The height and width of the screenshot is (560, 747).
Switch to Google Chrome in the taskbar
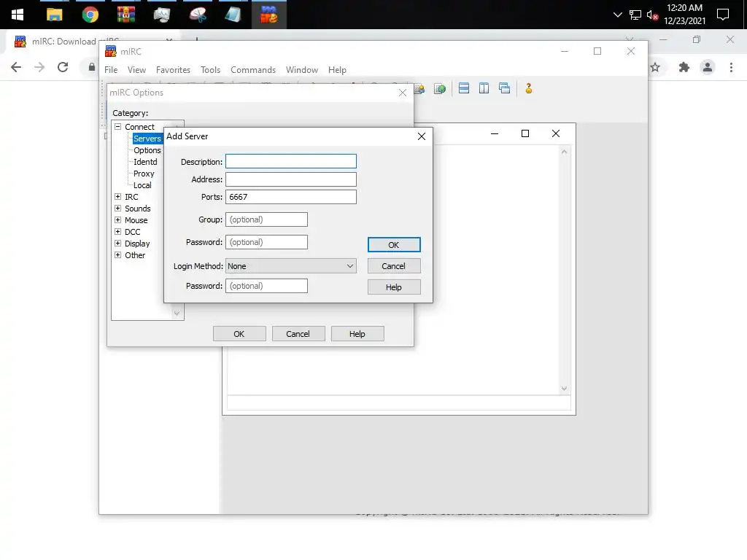(90, 15)
